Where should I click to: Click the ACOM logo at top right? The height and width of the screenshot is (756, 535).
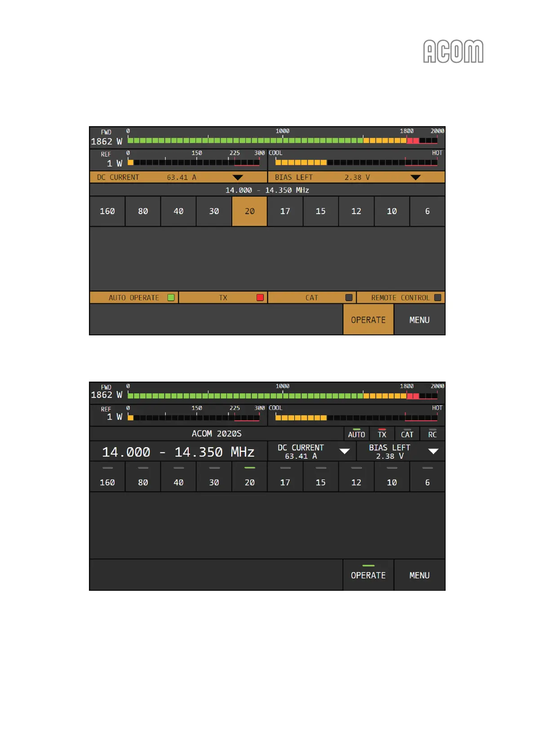click(x=453, y=51)
